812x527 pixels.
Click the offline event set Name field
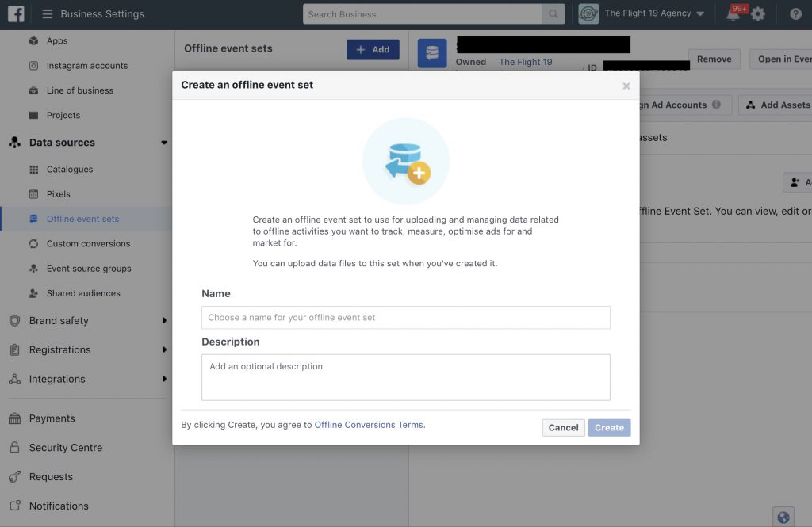click(405, 317)
